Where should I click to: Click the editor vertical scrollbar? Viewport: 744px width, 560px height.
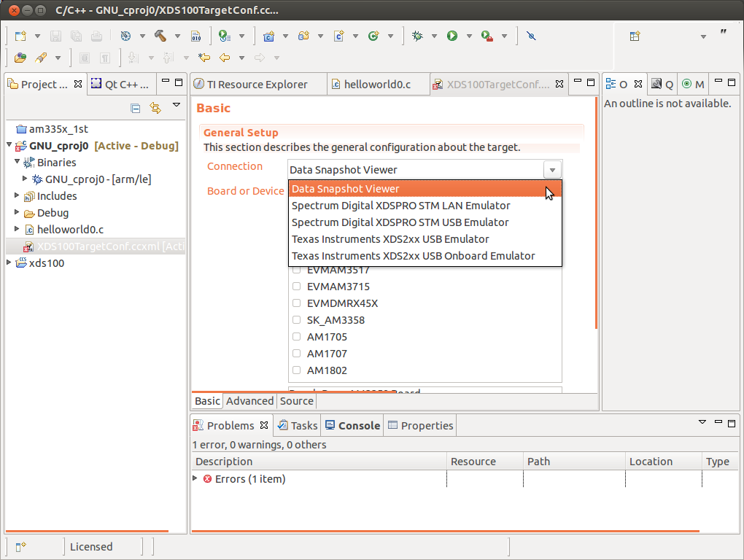(x=596, y=214)
